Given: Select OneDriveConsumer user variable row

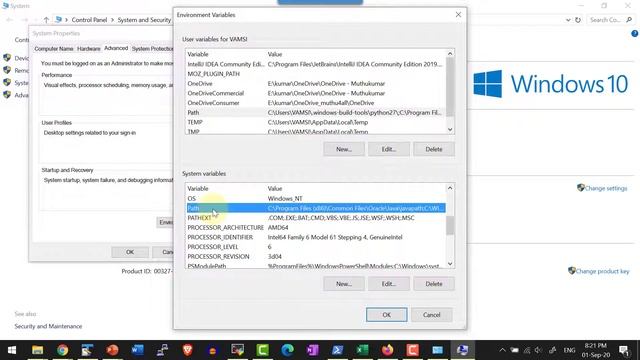Looking at the screenshot, I should click(316, 103).
